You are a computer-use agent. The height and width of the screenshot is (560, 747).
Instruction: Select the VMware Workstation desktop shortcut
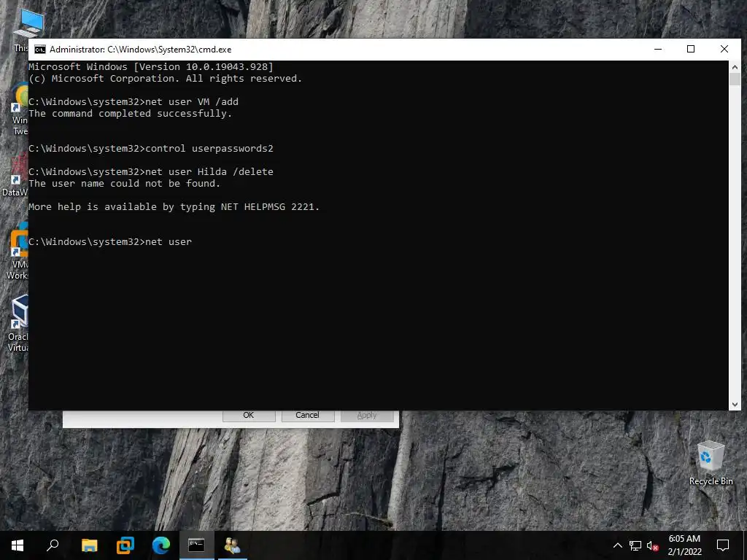tap(18, 252)
